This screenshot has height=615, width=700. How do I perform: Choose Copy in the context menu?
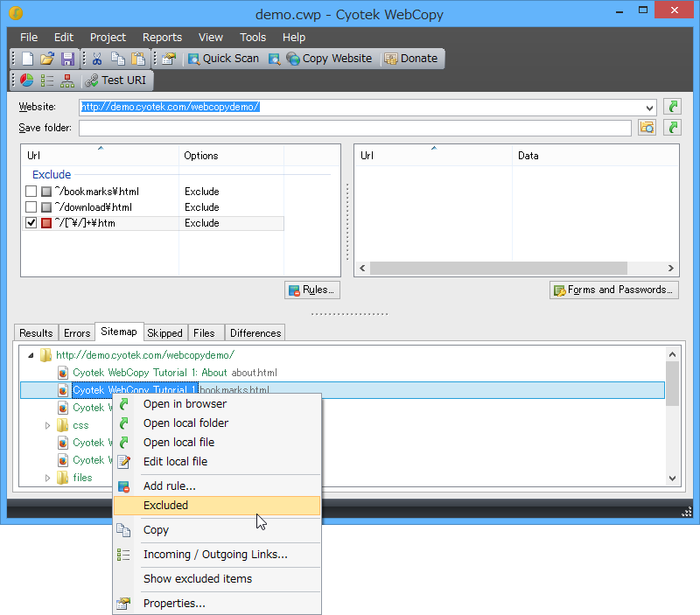coord(217,530)
